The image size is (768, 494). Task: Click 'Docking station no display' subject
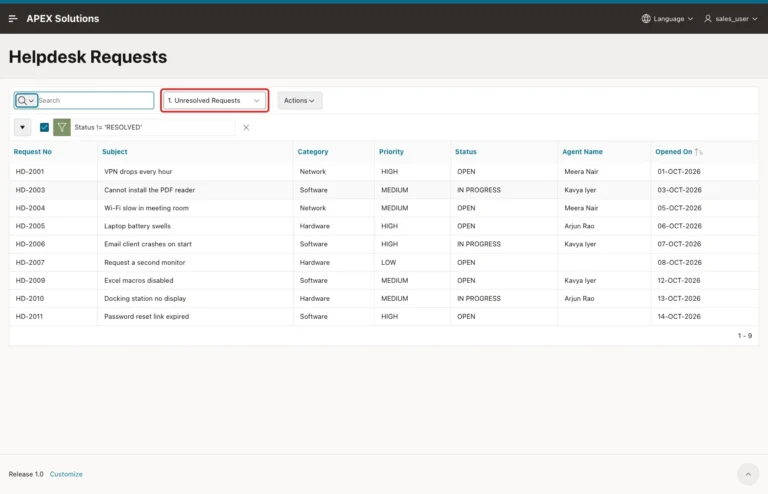tap(145, 298)
